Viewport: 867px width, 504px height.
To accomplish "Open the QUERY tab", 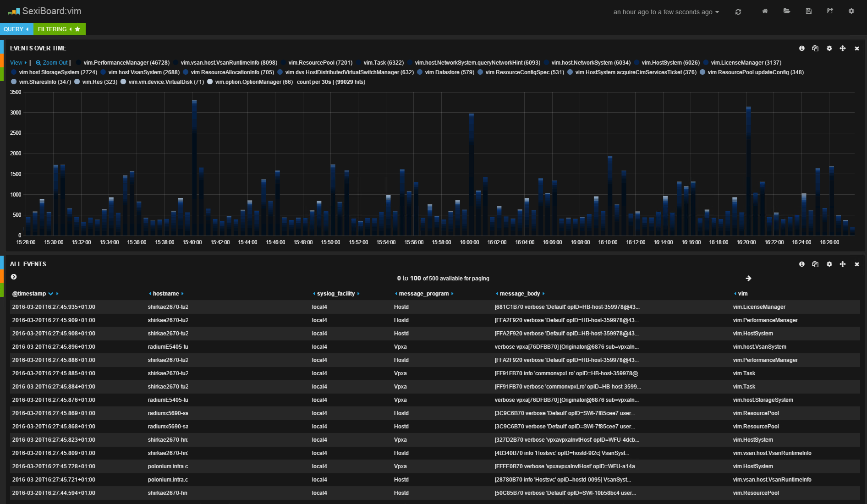I will click(16, 29).
